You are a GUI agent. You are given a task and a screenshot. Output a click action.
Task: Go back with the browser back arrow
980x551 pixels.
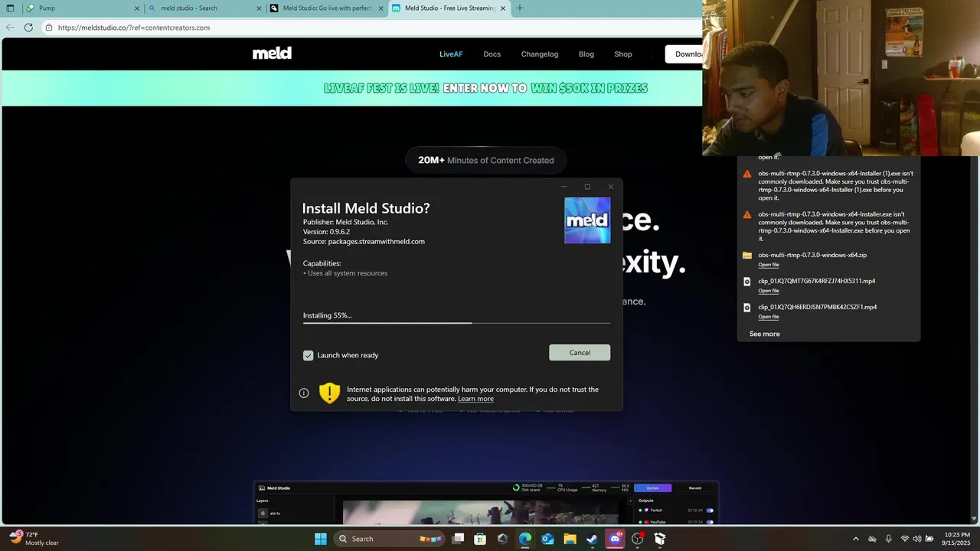click(9, 27)
